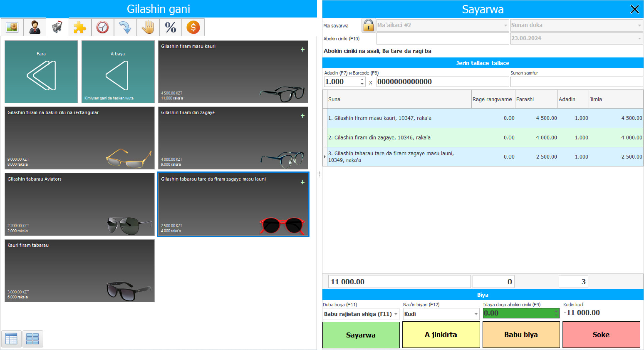This screenshot has width=644, height=350.
Task: Toggle grid tile view at bottom left
Action: tap(33, 339)
